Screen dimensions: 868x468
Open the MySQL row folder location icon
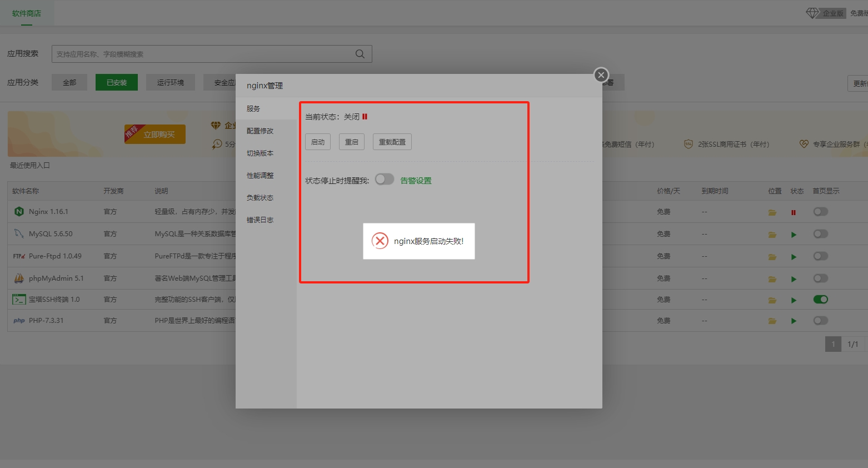pyautogui.click(x=772, y=235)
